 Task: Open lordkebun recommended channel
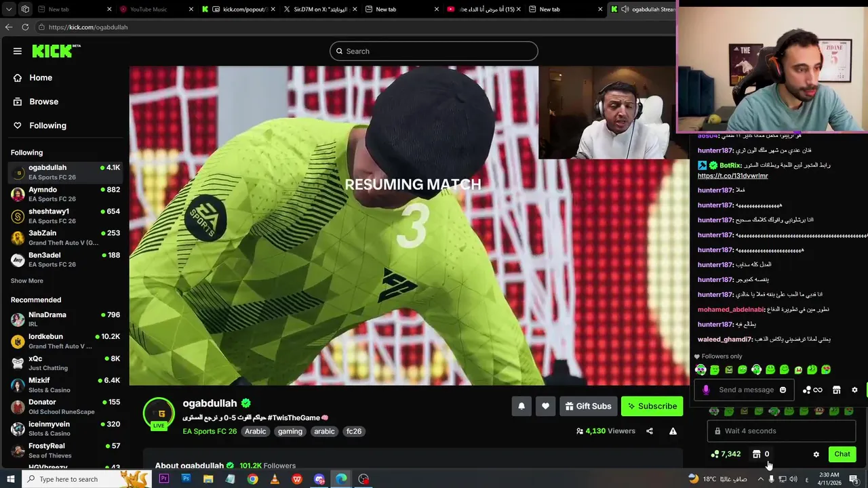(x=65, y=341)
